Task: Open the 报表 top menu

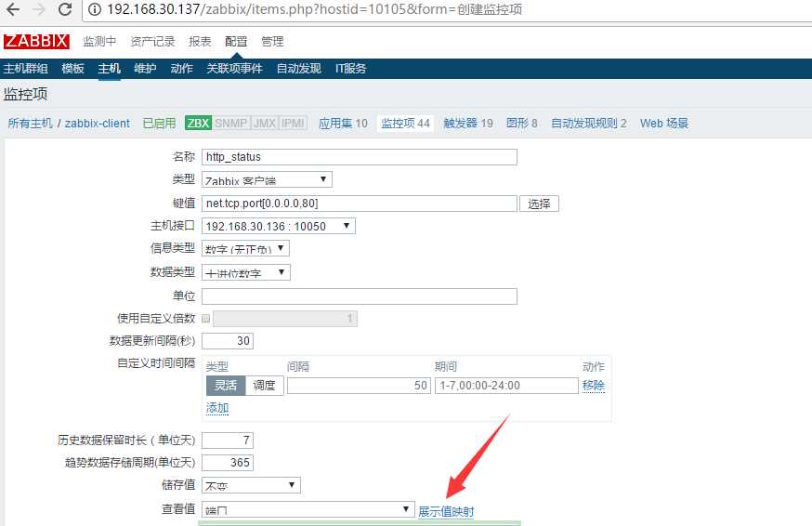Action: click(200, 42)
